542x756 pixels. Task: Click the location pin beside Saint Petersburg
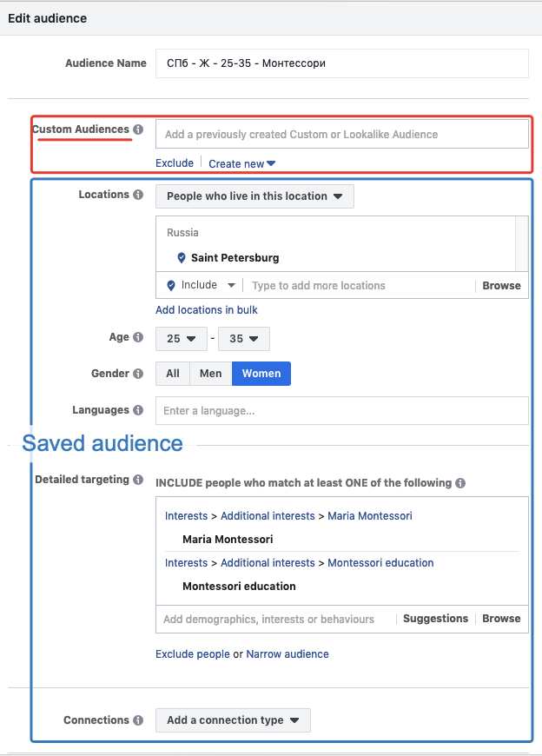pyautogui.click(x=182, y=258)
